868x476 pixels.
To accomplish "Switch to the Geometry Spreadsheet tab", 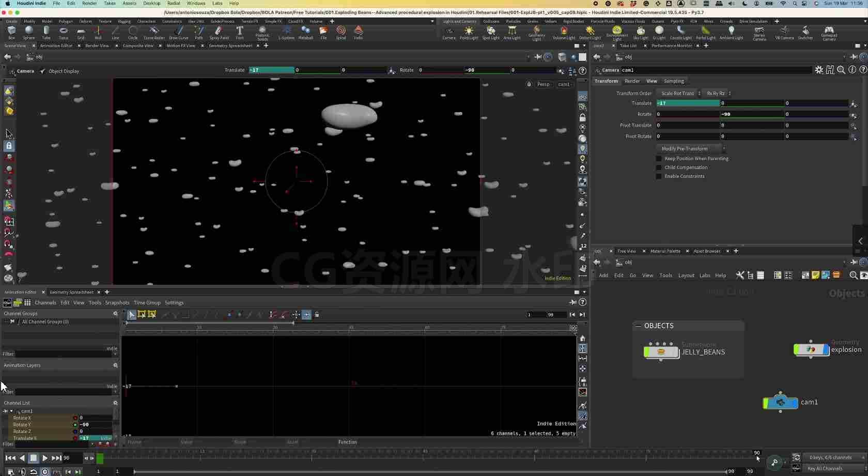I will [71, 293].
